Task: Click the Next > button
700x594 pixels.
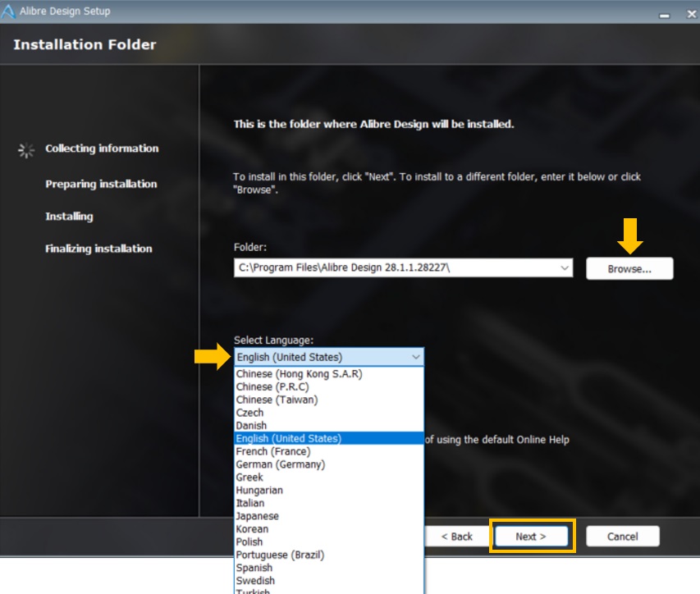Action: pyautogui.click(x=531, y=536)
